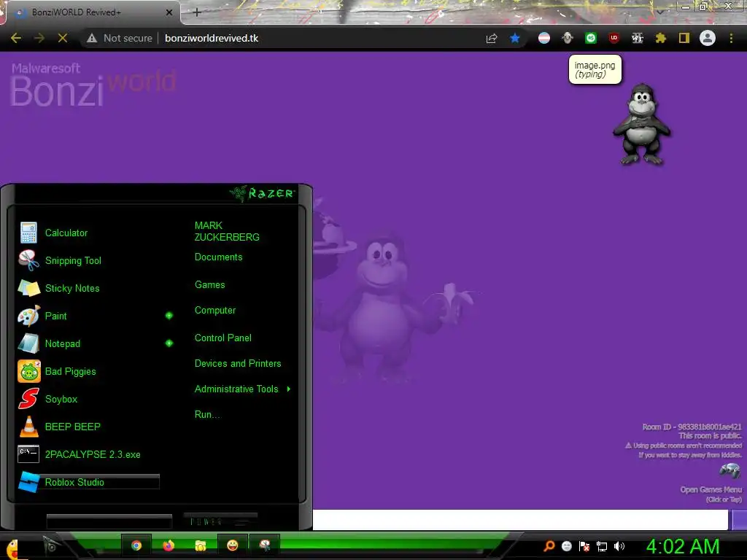Screen dimensions: 747x560
Task: Open the Chrome profile avatar
Action: pos(708,38)
